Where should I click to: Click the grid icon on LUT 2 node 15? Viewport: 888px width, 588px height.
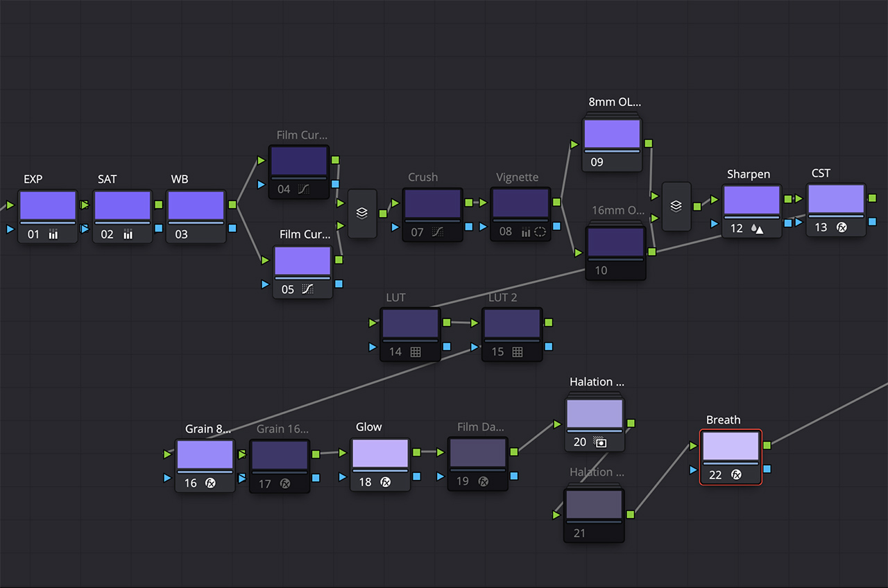[517, 352]
